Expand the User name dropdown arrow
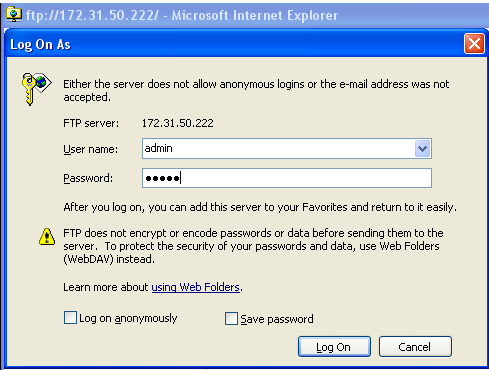The height and width of the screenshot is (370, 489). (x=423, y=149)
